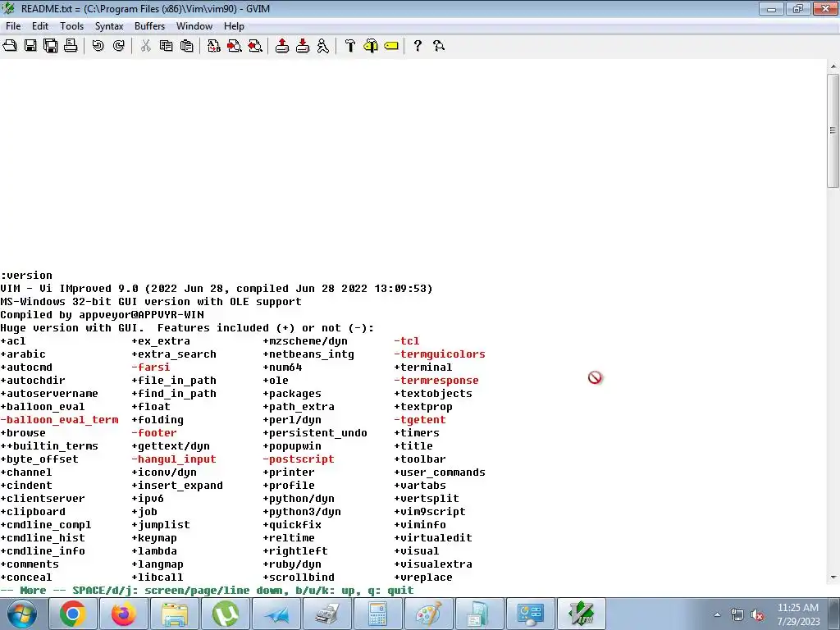Image resolution: width=840 pixels, height=630 pixels.
Task: Save the current file via the floppy disk icon
Action: (30, 46)
